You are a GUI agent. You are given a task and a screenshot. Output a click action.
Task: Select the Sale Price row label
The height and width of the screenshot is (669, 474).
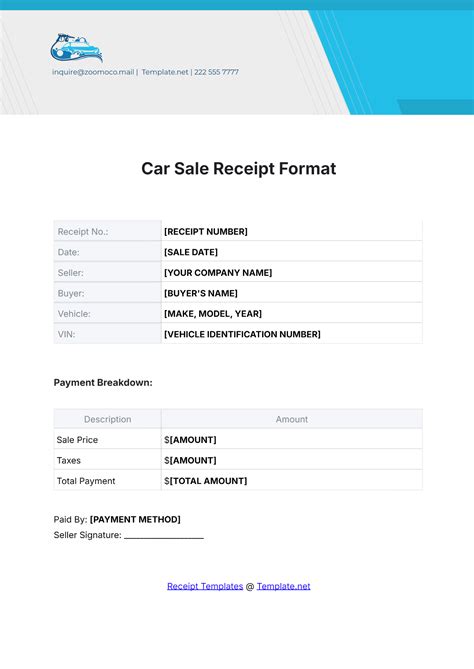point(77,439)
